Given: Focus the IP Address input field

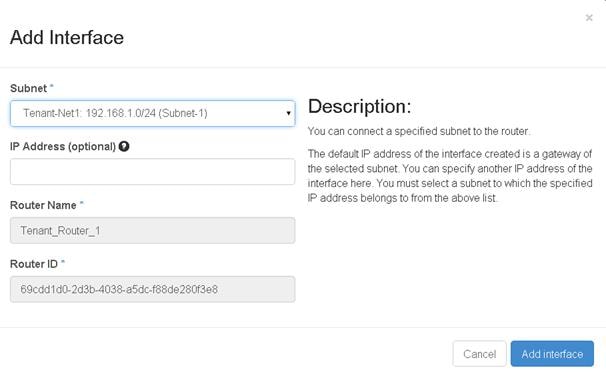Looking at the screenshot, I should click(x=153, y=172).
